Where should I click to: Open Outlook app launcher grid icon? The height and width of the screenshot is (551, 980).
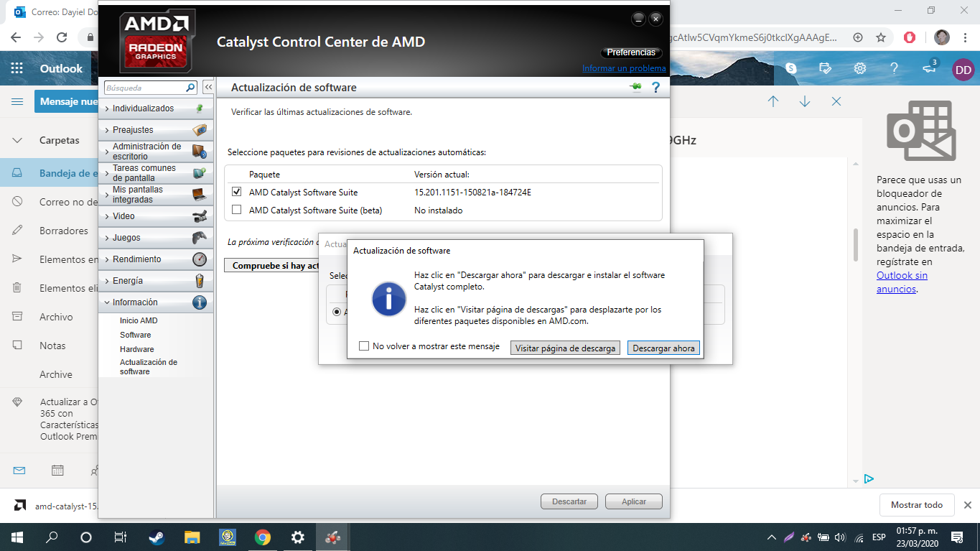click(17, 69)
